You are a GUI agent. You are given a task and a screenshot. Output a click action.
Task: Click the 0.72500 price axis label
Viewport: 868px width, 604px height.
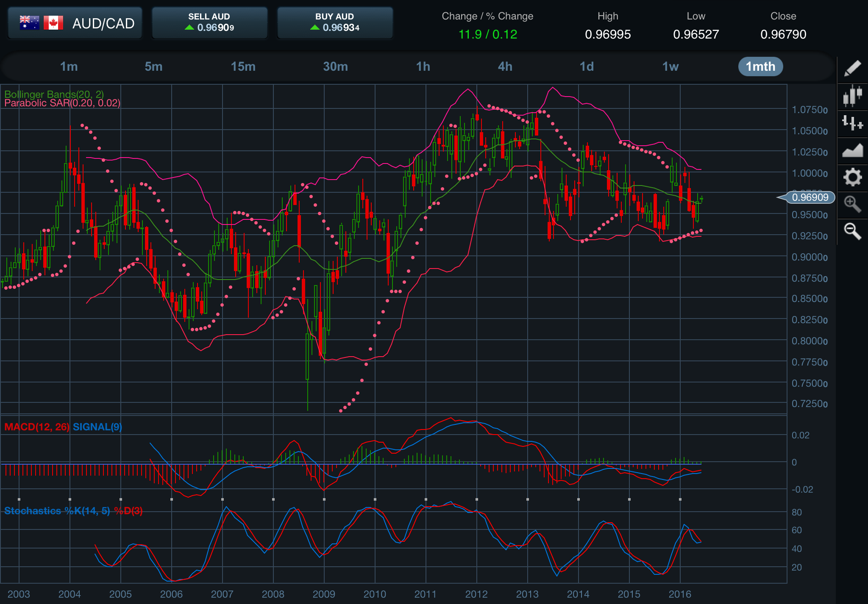click(x=810, y=404)
